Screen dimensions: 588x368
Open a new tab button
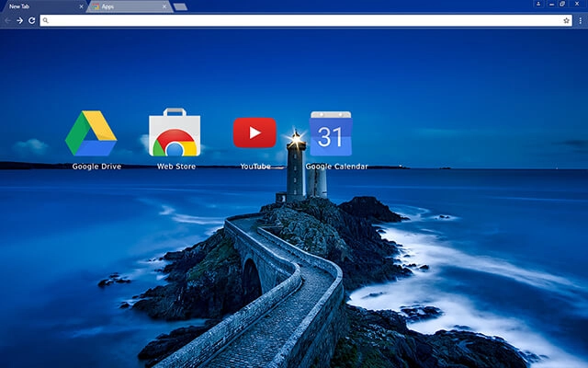181,6
